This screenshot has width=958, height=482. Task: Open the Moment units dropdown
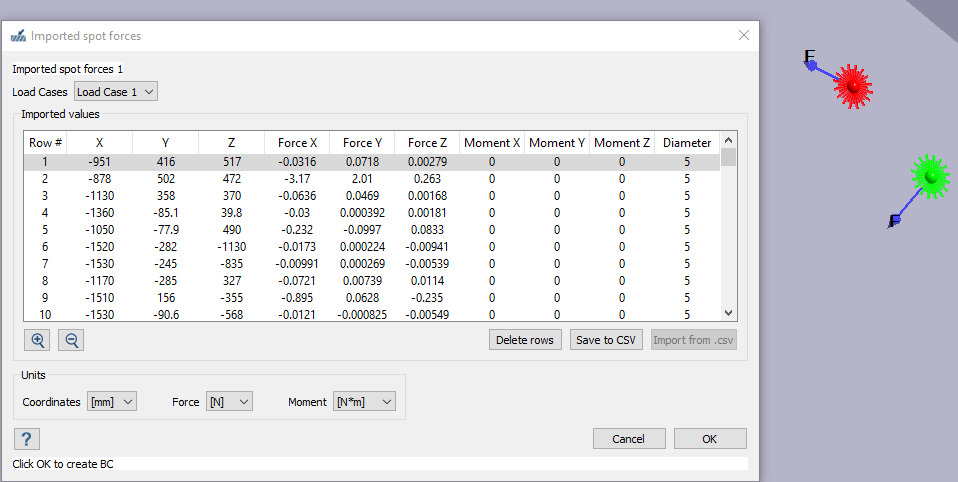pyautogui.click(x=364, y=402)
